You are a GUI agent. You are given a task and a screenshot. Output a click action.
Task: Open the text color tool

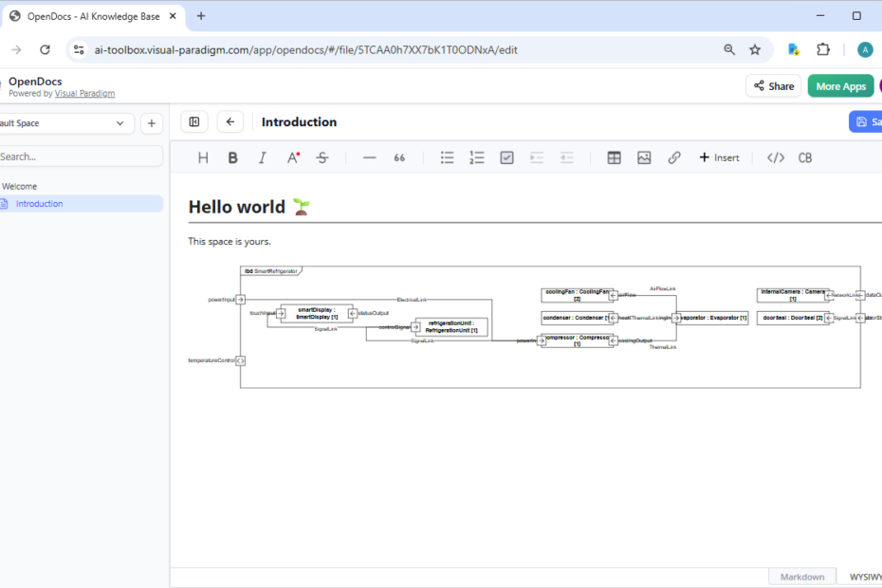[x=293, y=157]
